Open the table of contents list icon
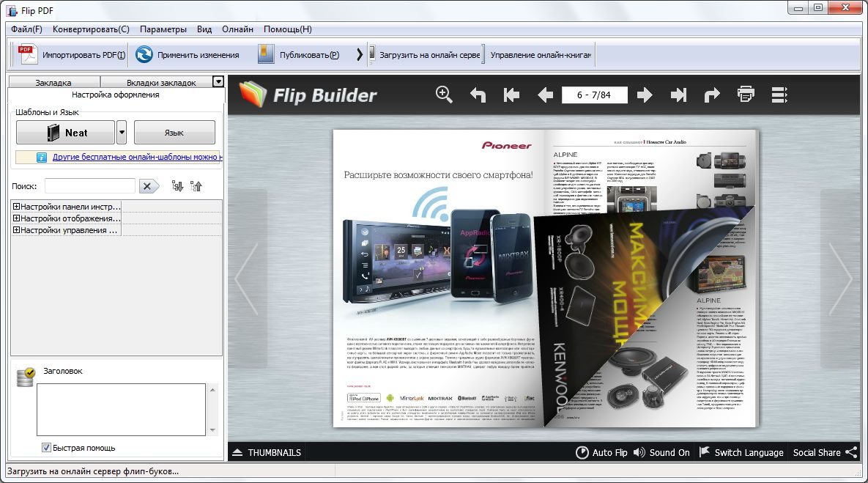This screenshot has height=483, width=868. pos(779,95)
